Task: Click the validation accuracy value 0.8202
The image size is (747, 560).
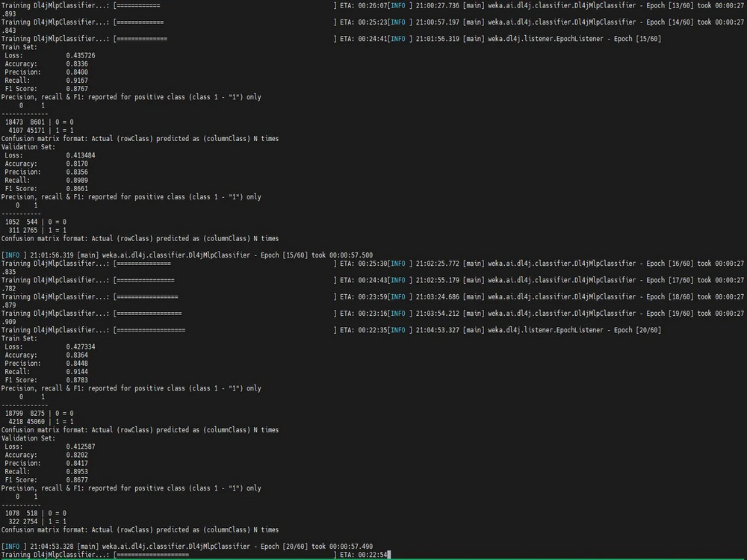Action: pyautogui.click(x=77, y=455)
